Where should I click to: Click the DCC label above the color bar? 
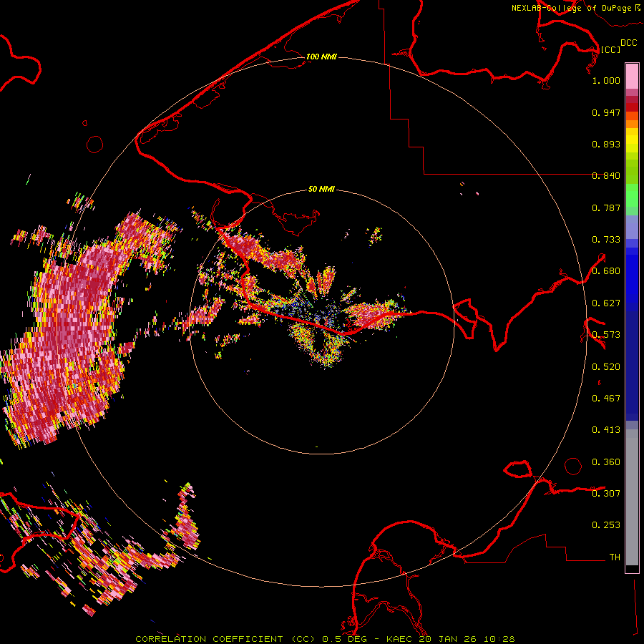[628, 43]
